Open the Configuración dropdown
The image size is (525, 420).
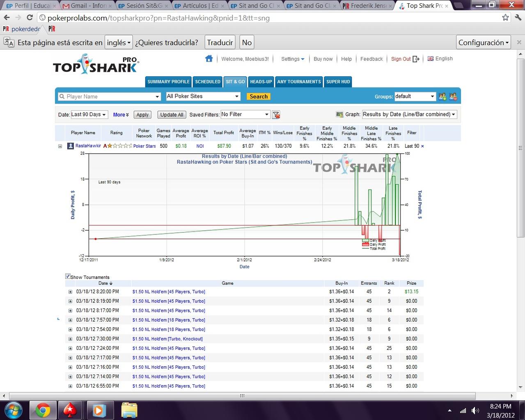pyautogui.click(x=484, y=42)
